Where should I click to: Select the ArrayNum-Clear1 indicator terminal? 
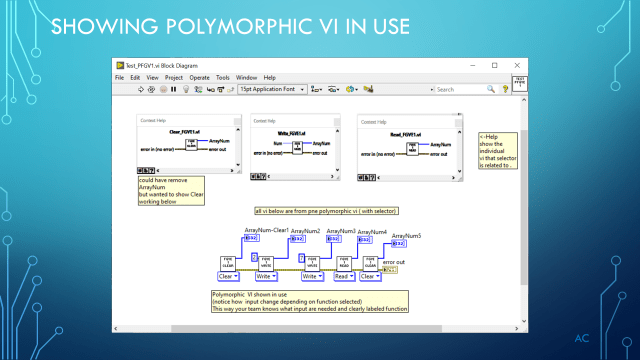click(252, 238)
